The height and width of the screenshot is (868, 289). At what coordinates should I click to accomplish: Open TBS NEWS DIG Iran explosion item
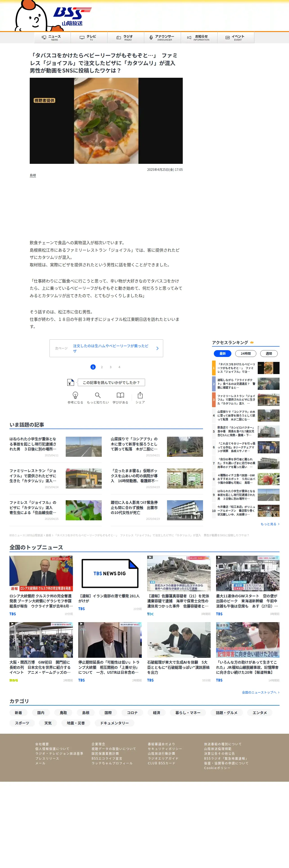tap(110, 584)
